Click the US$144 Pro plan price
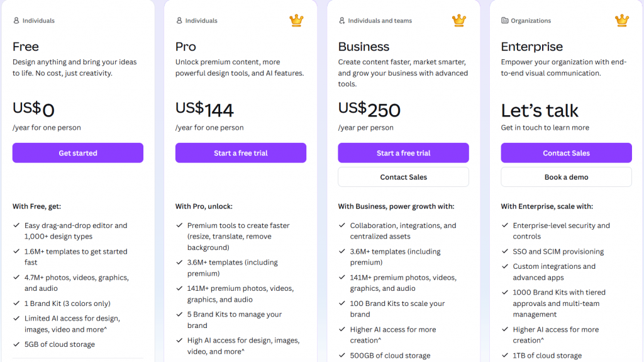Image resolution: width=644 pixels, height=362 pixels. pyautogui.click(x=204, y=110)
